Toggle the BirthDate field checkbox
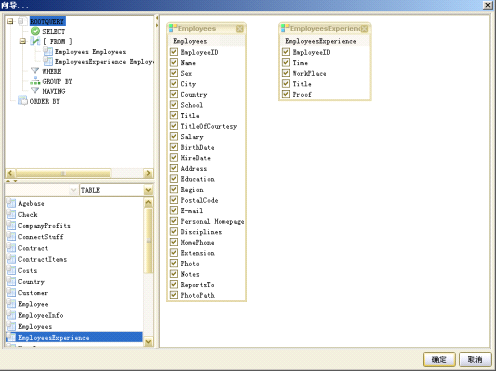The width and height of the screenshot is (497, 371). click(x=174, y=147)
